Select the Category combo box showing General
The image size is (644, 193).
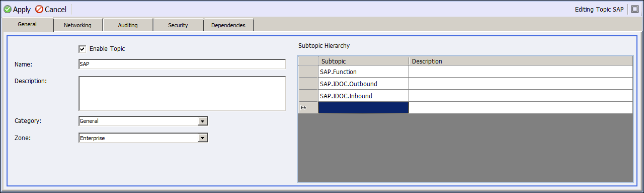143,121
